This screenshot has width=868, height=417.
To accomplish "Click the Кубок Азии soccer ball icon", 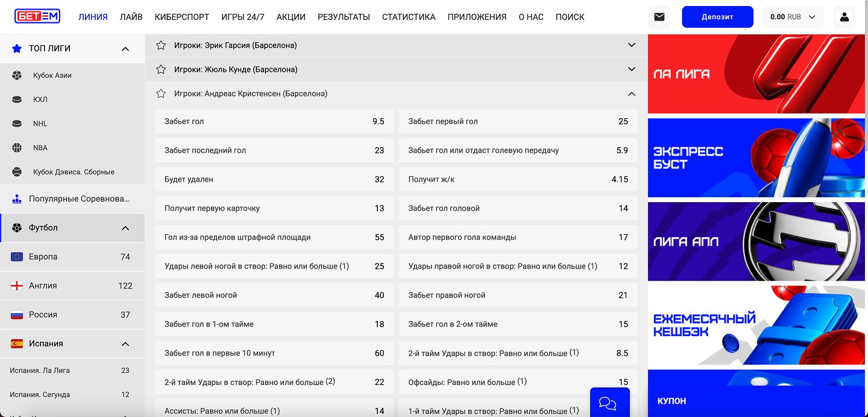I will [17, 75].
